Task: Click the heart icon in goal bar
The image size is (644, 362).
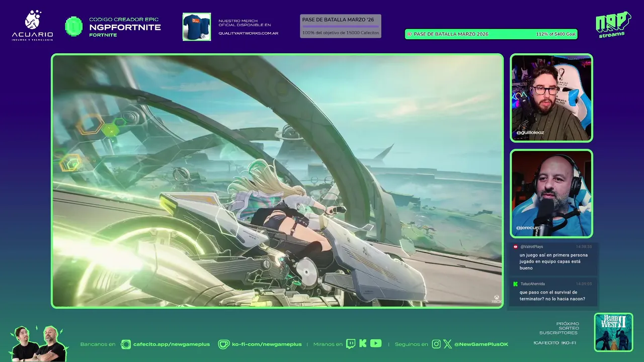Action: pos(409,34)
